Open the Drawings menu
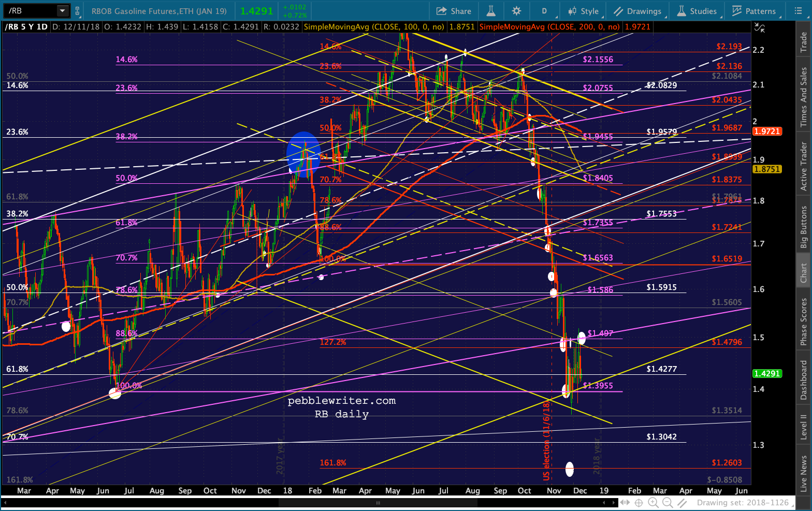The width and height of the screenshot is (812, 511). [x=637, y=11]
